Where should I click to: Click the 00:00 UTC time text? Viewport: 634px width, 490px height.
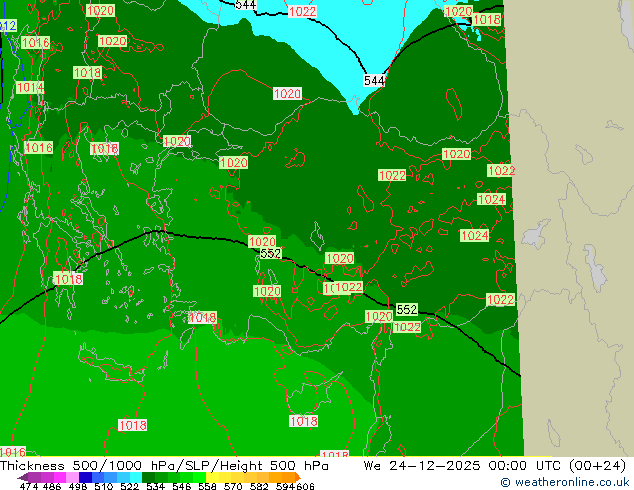point(524,466)
